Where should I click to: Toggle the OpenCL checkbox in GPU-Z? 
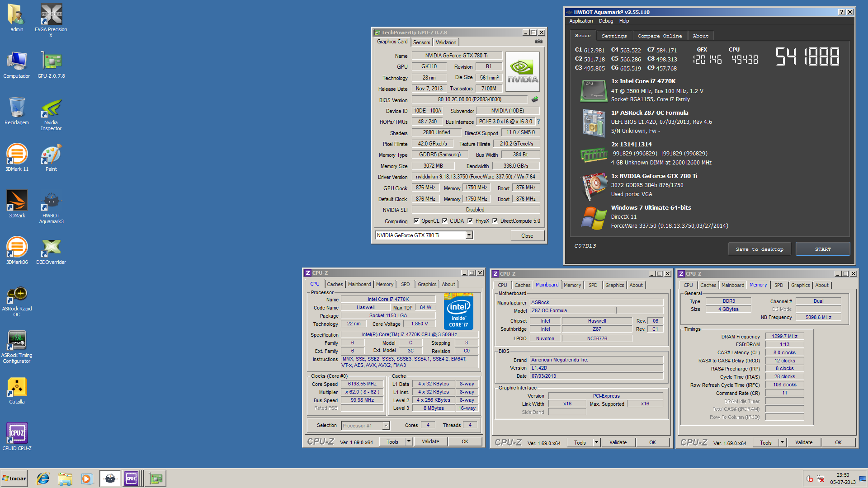coord(416,221)
